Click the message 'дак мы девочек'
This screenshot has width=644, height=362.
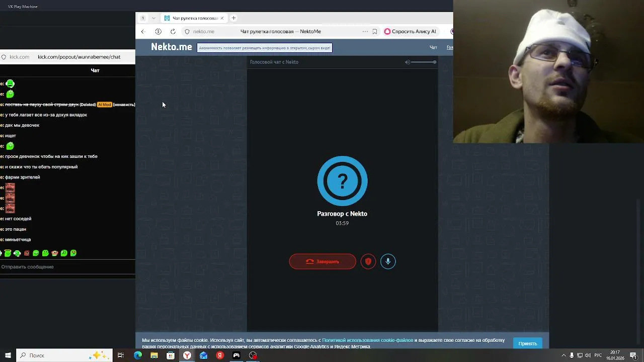tap(22, 125)
